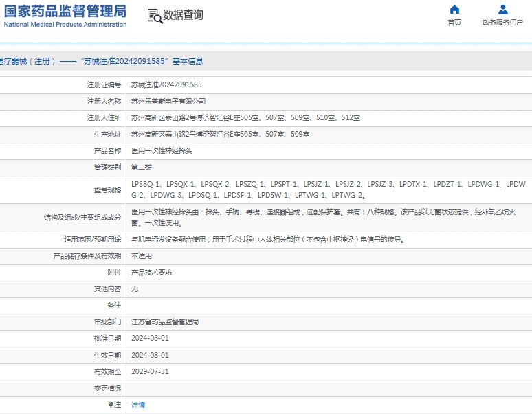Click the 备注 label
532x414 pixels.
(x=114, y=306)
